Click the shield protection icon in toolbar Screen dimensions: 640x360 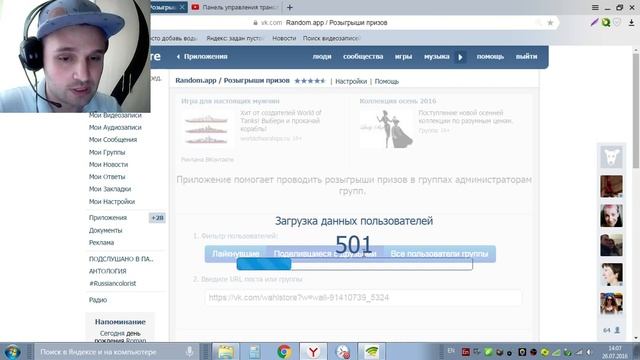617,22
